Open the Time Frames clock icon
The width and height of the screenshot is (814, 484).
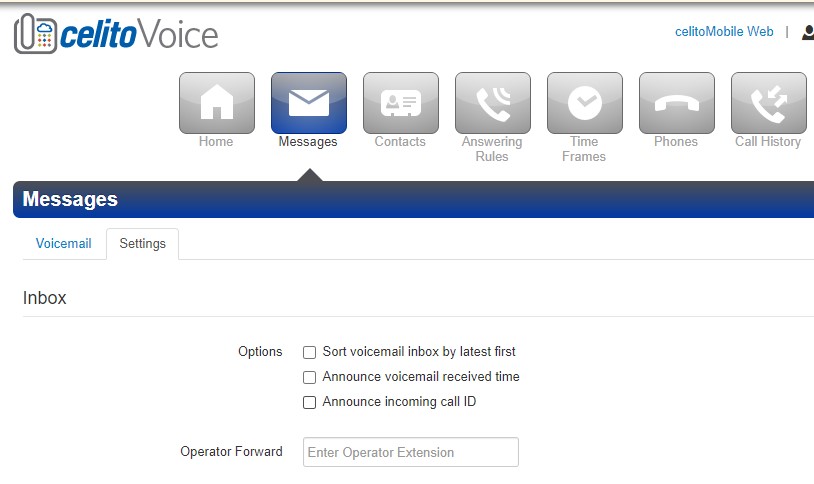pyautogui.click(x=585, y=103)
